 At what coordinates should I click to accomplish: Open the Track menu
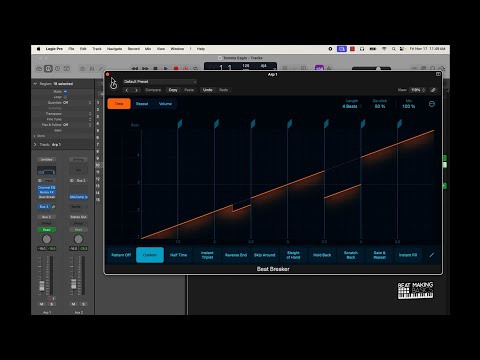point(97,49)
